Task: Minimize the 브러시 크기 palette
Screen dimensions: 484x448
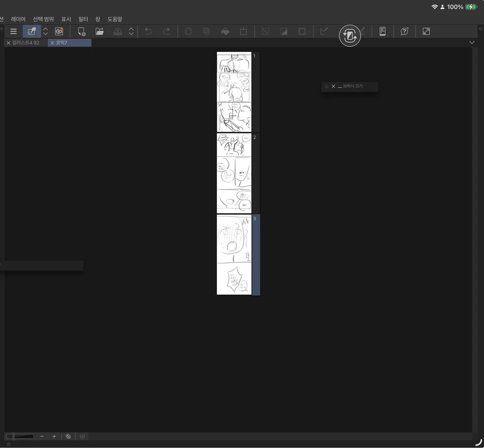Action: tap(340, 87)
